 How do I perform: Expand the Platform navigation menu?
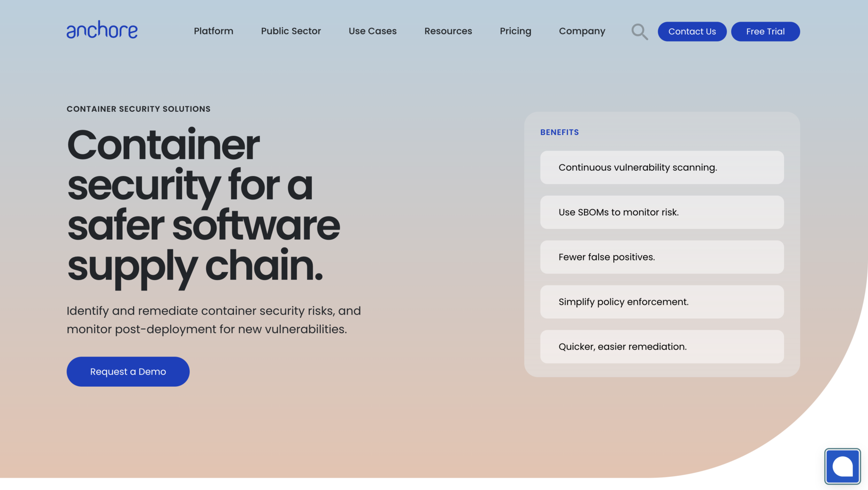pyautogui.click(x=214, y=31)
